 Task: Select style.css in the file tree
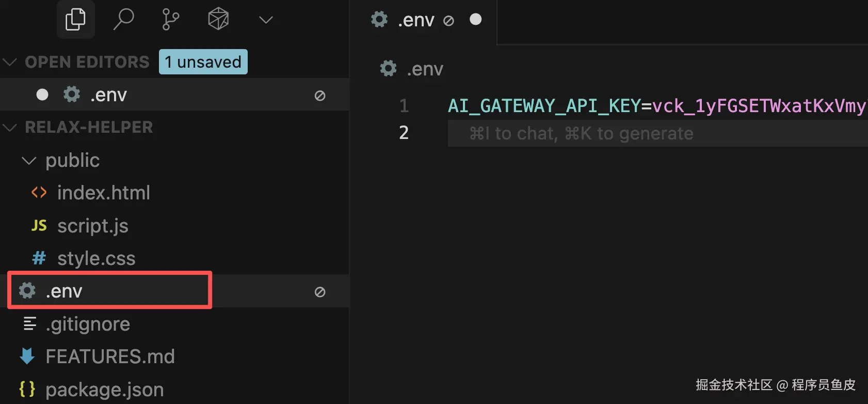click(96, 258)
